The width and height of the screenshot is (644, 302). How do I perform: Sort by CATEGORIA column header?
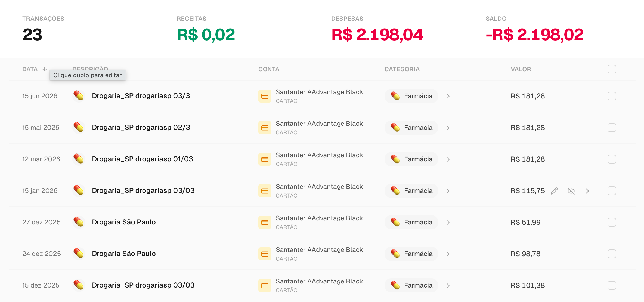click(x=402, y=69)
